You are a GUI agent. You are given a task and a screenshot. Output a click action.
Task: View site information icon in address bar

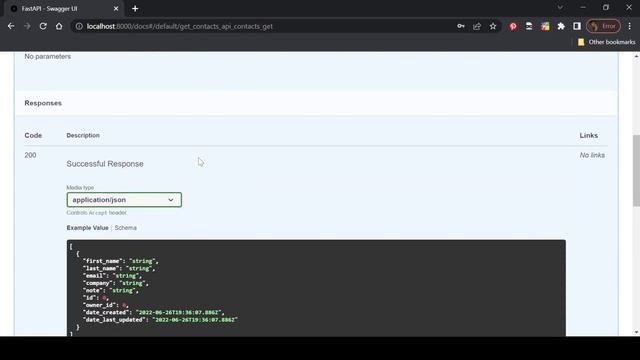(x=79, y=26)
